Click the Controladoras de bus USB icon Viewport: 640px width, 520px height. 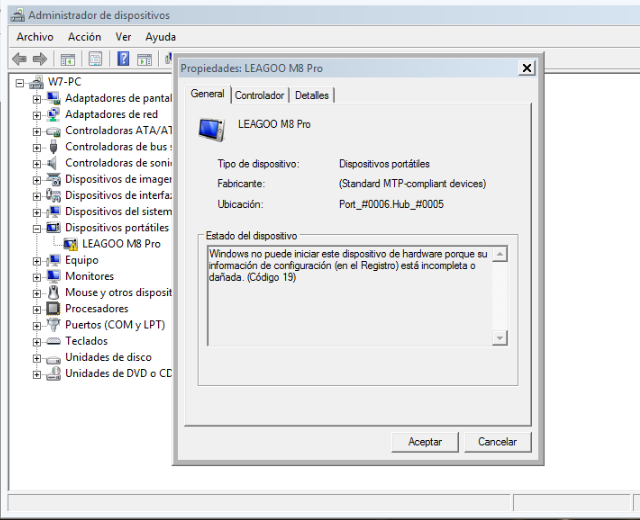click(53, 147)
